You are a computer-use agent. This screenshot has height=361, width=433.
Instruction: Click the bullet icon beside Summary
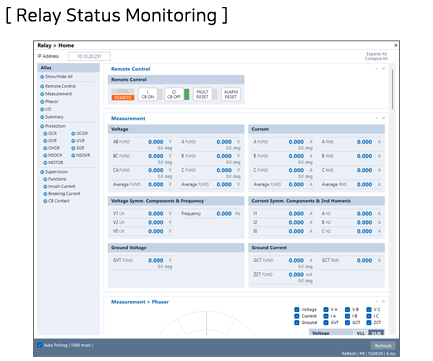tap(42, 117)
